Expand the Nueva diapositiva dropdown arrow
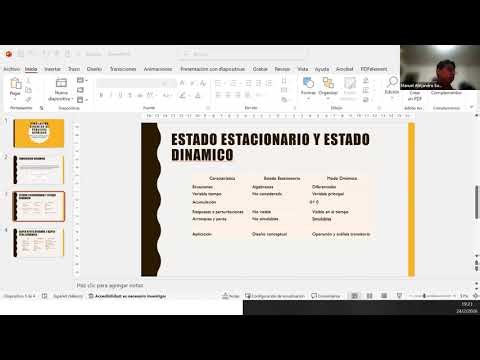 pyautogui.click(x=72, y=99)
